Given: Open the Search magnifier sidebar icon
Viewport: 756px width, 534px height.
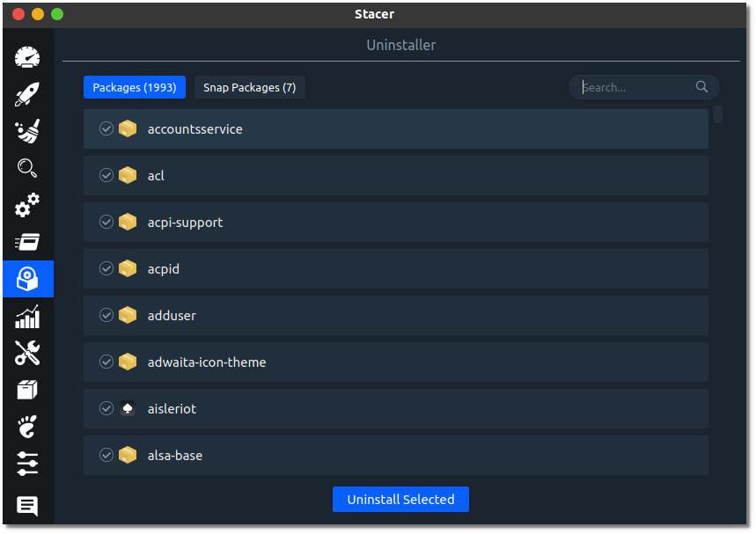Looking at the screenshot, I should [x=27, y=168].
